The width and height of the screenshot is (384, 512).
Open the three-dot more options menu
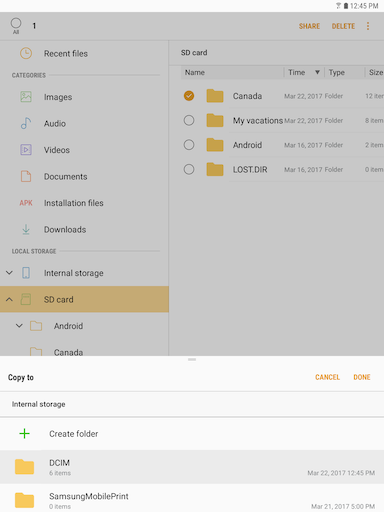tap(368, 26)
